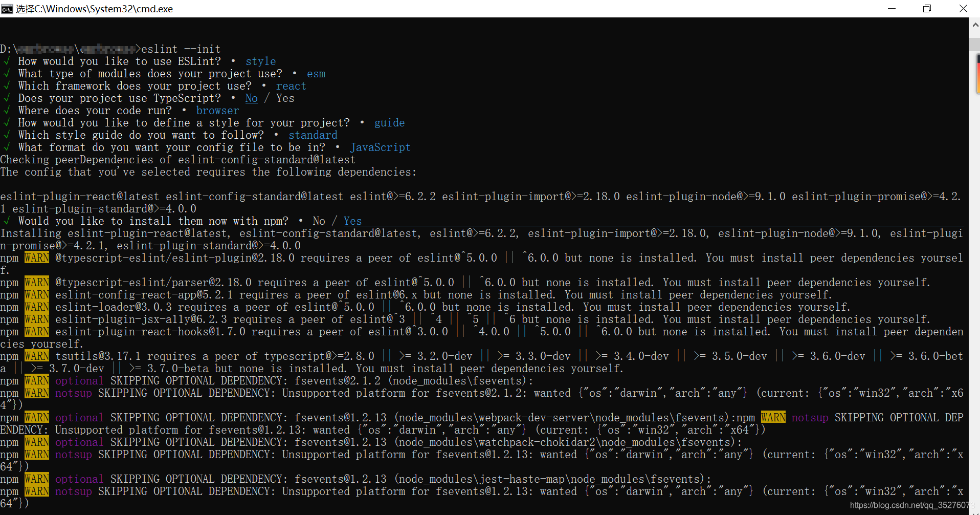Click the 'JavaScript' config format answer

(x=381, y=147)
